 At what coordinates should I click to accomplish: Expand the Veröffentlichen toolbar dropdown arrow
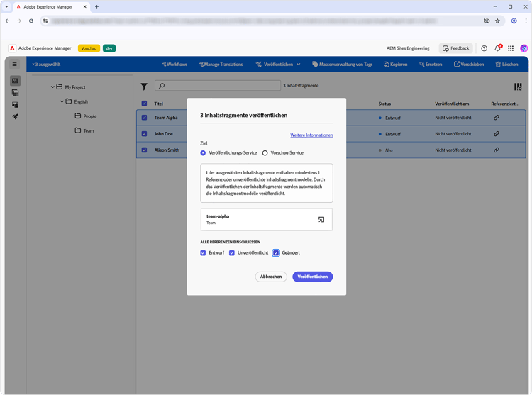point(298,65)
